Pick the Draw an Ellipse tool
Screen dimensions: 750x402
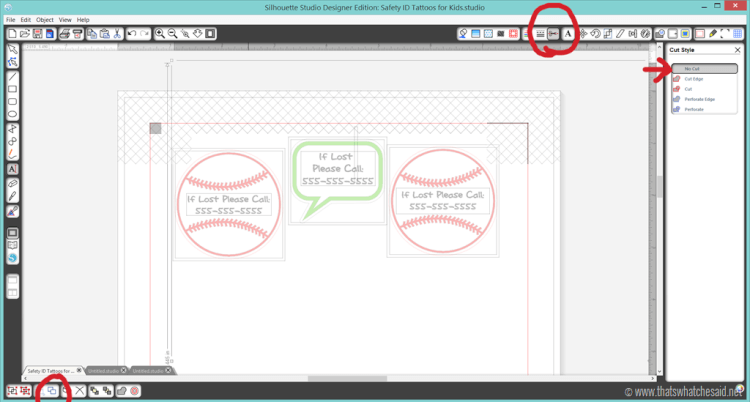tap(13, 114)
